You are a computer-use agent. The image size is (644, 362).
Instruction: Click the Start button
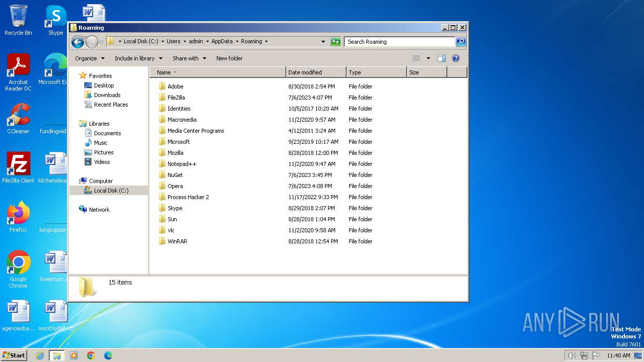[x=14, y=355]
